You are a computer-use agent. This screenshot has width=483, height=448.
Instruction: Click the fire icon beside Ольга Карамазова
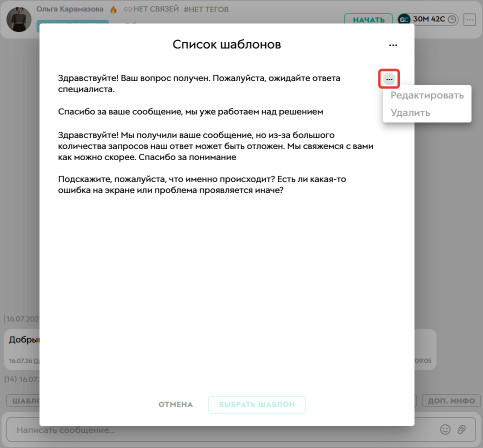[113, 9]
